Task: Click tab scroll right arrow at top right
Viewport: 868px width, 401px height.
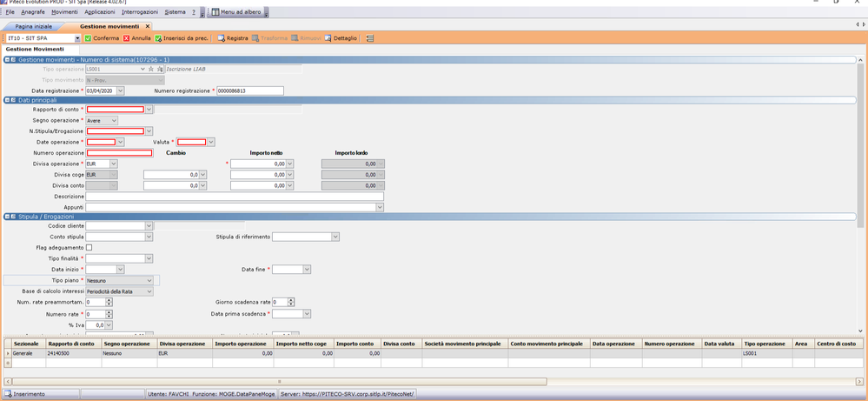Action: [x=864, y=25]
